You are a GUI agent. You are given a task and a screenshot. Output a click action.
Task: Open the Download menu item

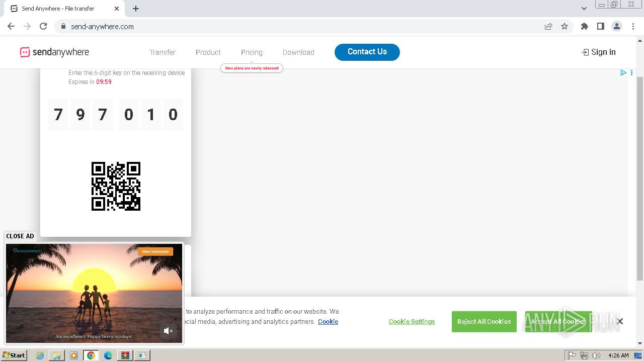pos(298,52)
